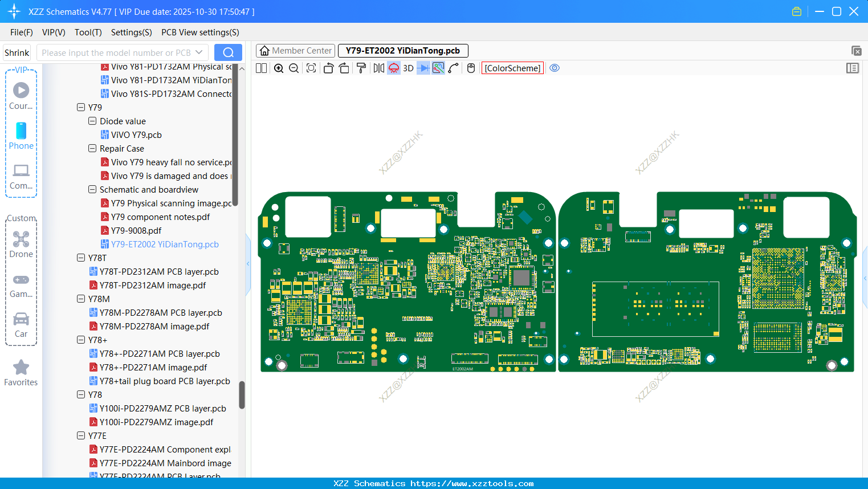
Task: Open Y79-9008.pdf in the tree
Action: point(136,231)
